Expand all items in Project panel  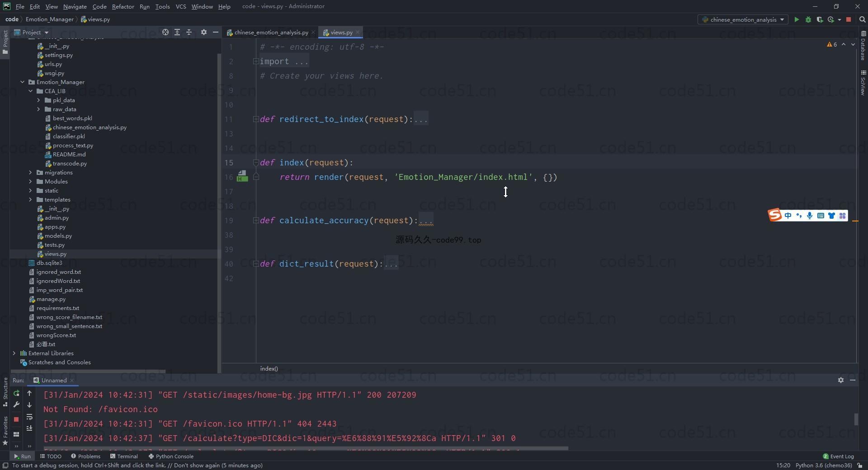coord(177,32)
